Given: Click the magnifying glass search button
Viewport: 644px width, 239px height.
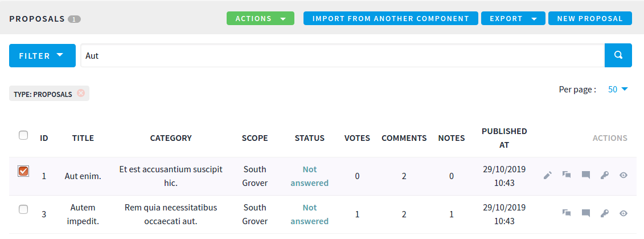Looking at the screenshot, I should click(618, 55).
